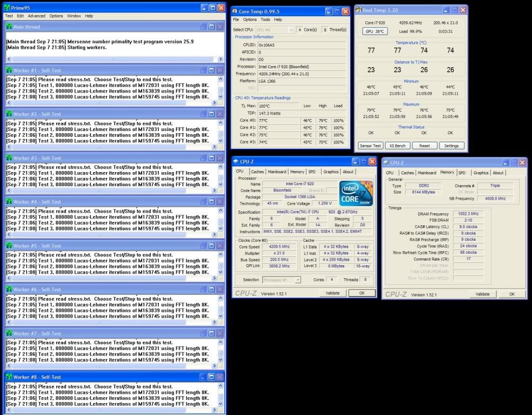
Task: Open the Options menu in Prime95
Action: [56, 16]
